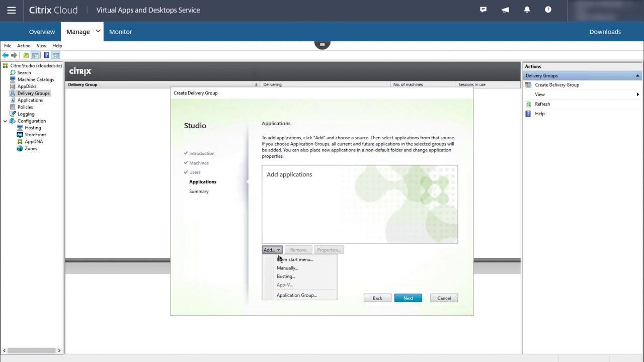Image resolution: width=644 pixels, height=362 pixels.
Task: Click Create Delivery Group in Actions pane
Action: (x=557, y=85)
